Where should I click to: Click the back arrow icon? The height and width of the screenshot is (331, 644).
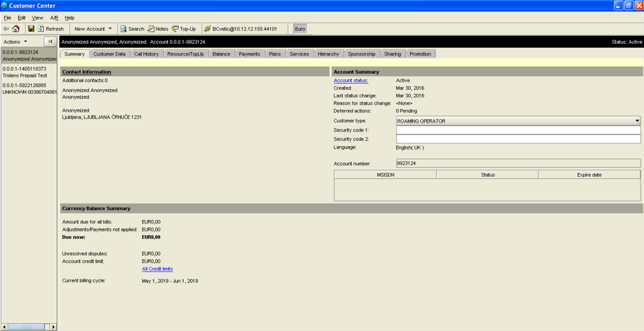6,29
